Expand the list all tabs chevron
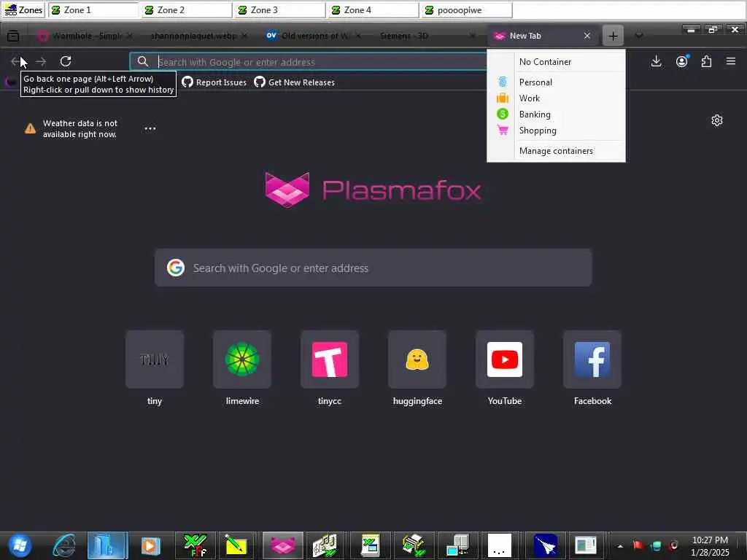Viewport: 747px width, 560px height. click(x=639, y=36)
